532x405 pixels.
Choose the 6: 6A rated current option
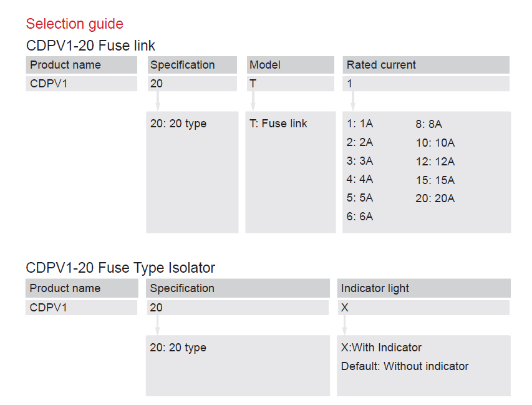click(360, 217)
